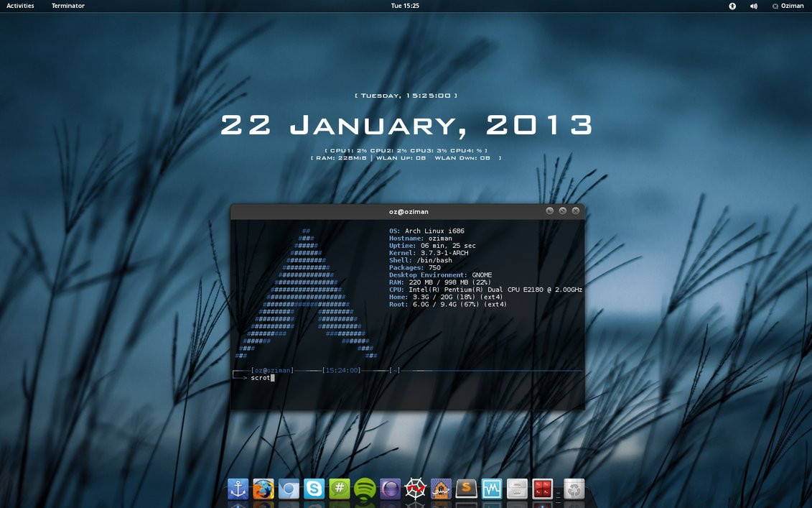This screenshot has height=508, width=812.
Task: Click the '/bin/bash' shell value
Action: pos(434,260)
